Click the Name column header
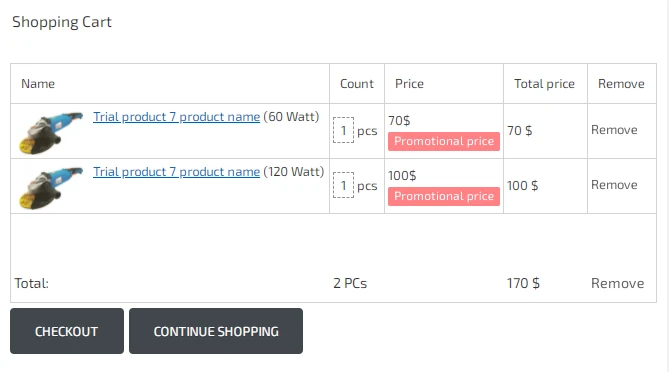Viewport: 669px width, 372px height. (38, 84)
